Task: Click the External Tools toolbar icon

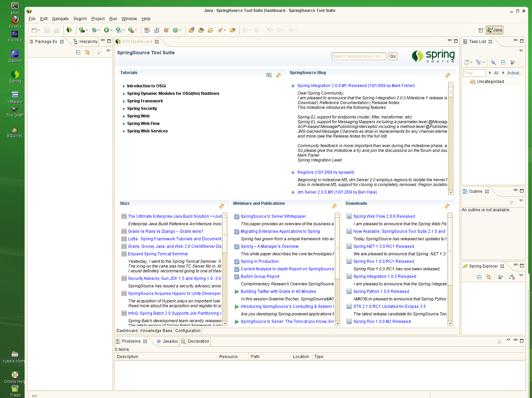Action: tap(131, 30)
